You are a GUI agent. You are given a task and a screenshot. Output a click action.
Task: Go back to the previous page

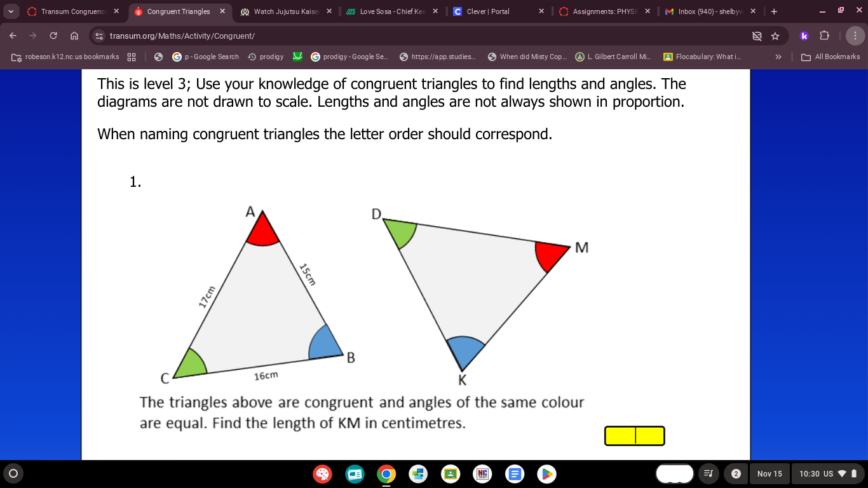pos(13,36)
